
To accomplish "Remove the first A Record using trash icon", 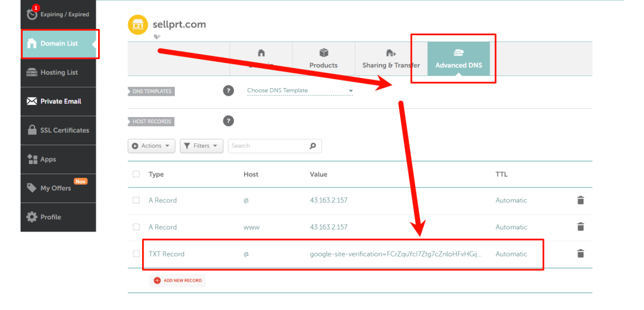I will coord(580,201).
